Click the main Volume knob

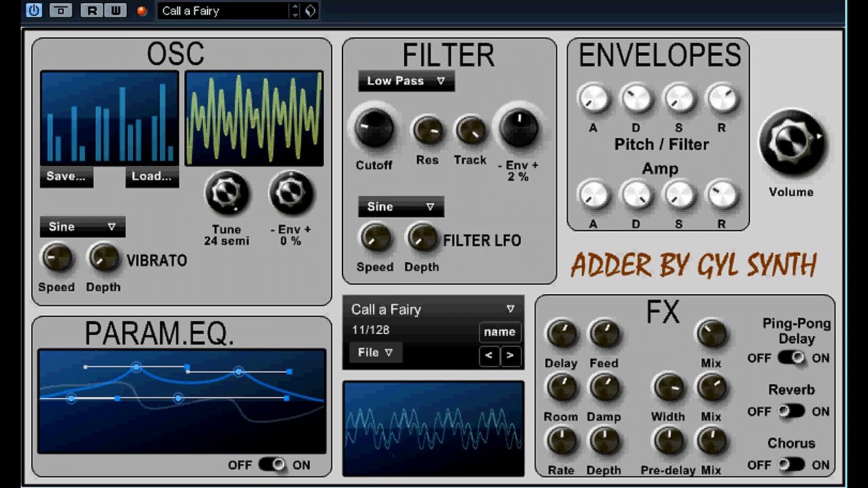(x=791, y=142)
